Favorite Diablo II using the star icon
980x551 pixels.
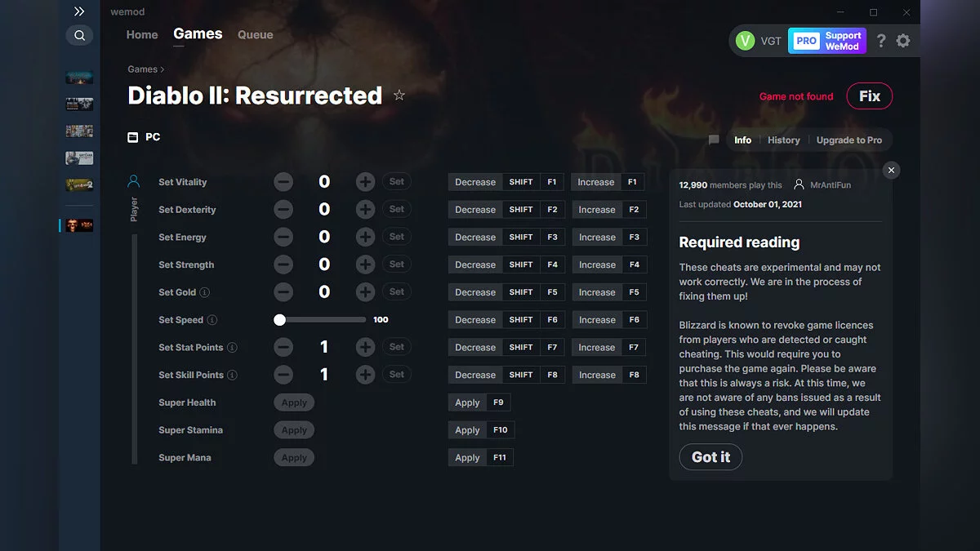[399, 95]
